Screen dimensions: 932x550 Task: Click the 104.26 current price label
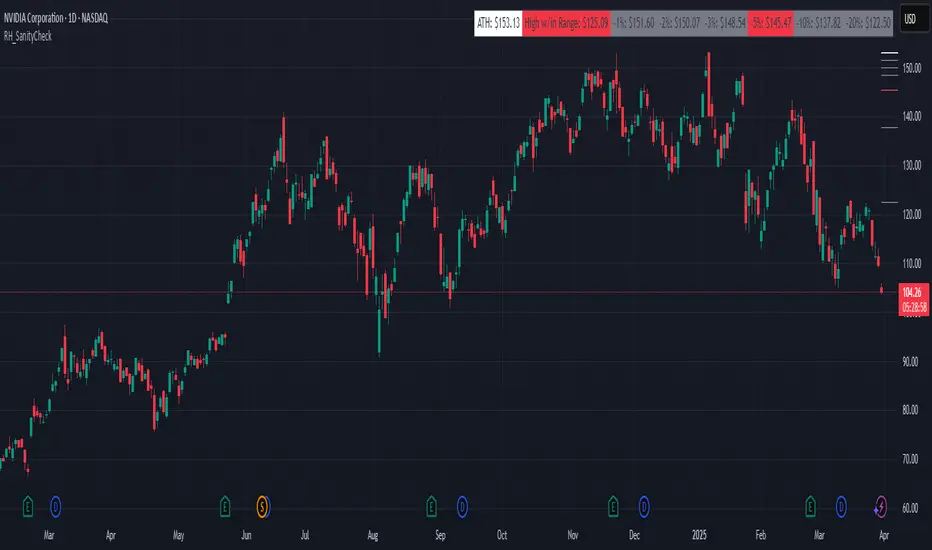point(914,292)
